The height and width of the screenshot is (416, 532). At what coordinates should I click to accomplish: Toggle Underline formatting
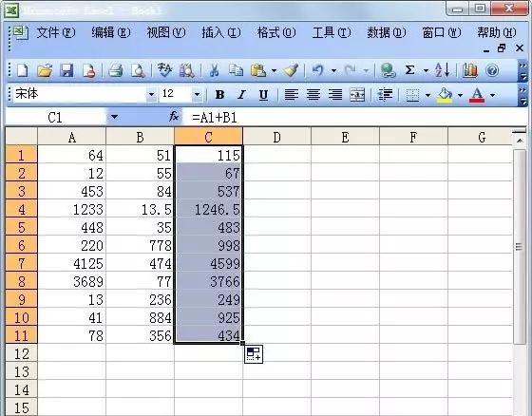tap(263, 95)
